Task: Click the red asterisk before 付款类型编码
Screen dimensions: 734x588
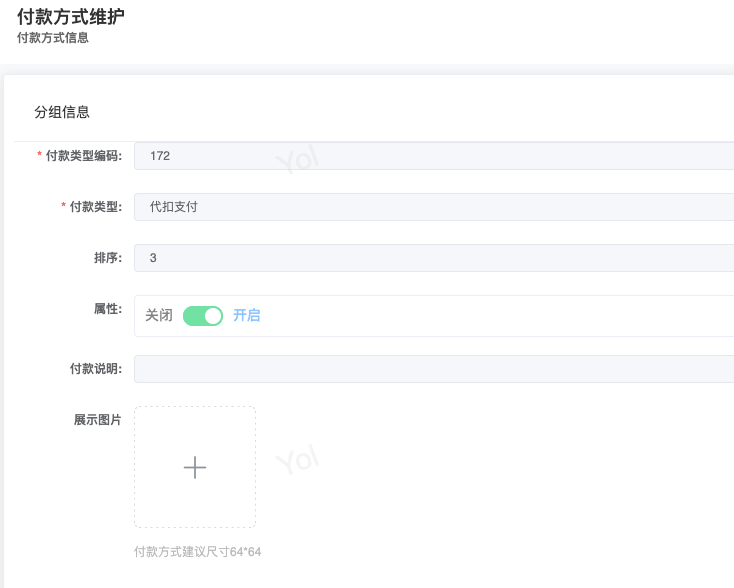Action: [40, 156]
